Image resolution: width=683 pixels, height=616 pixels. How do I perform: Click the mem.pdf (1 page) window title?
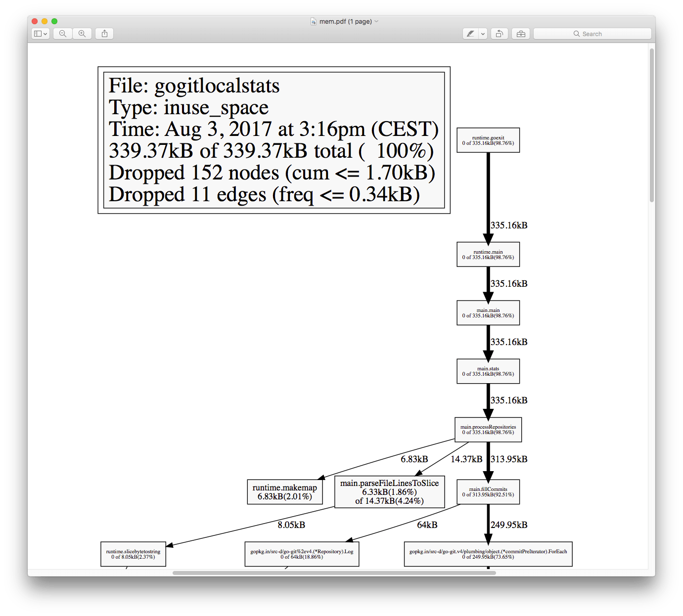tap(345, 21)
